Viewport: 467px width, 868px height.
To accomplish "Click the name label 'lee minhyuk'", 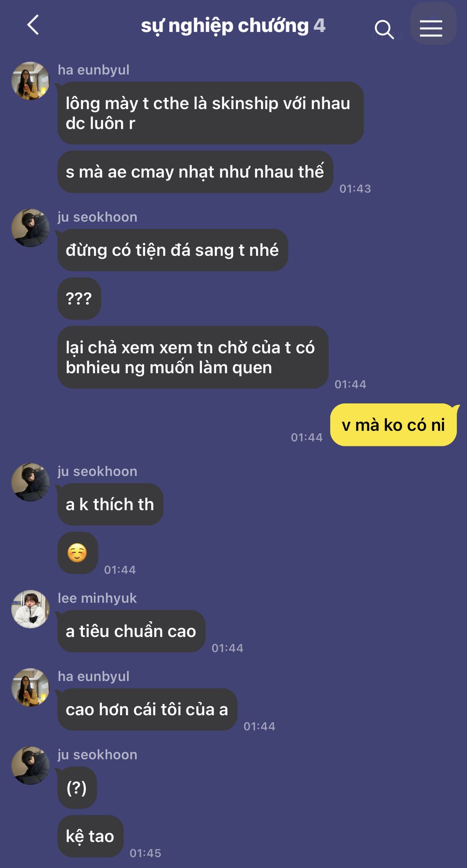I will [x=97, y=598].
